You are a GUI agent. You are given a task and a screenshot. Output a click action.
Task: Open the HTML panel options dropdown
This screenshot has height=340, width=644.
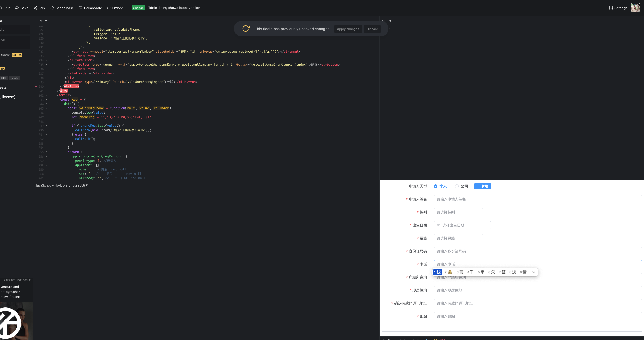(x=46, y=21)
